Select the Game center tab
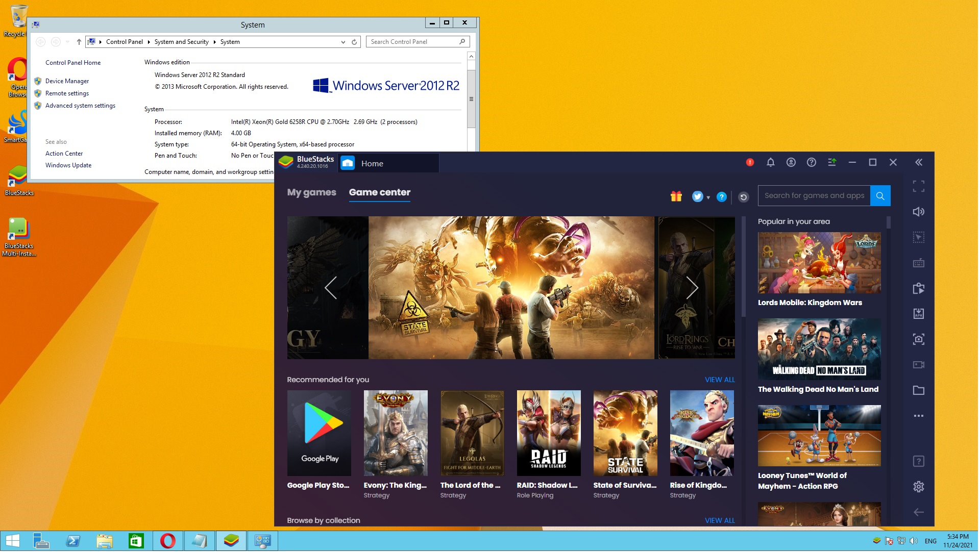The width and height of the screenshot is (980, 552). 380,193
